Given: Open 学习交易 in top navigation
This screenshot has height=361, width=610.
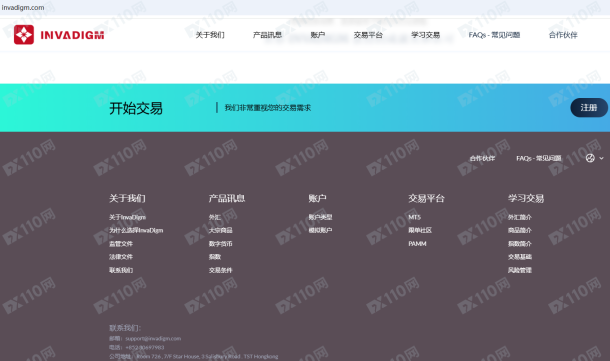Looking at the screenshot, I should point(426,35).
